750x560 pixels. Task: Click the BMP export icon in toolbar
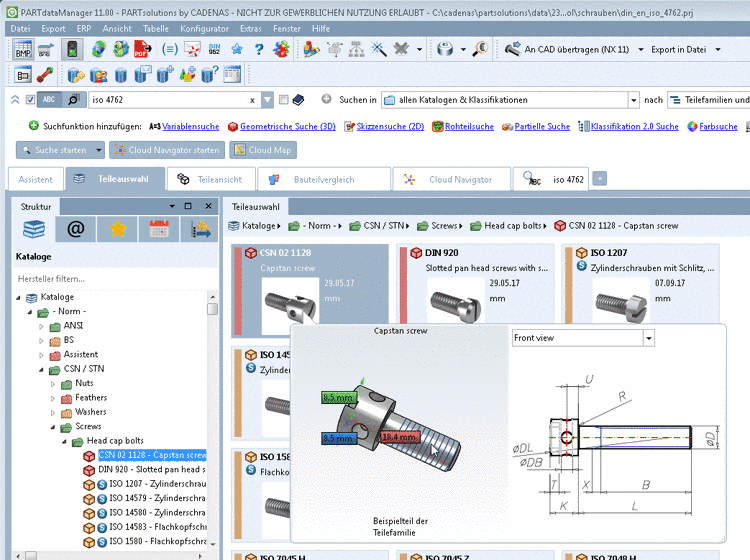(23, 49)
